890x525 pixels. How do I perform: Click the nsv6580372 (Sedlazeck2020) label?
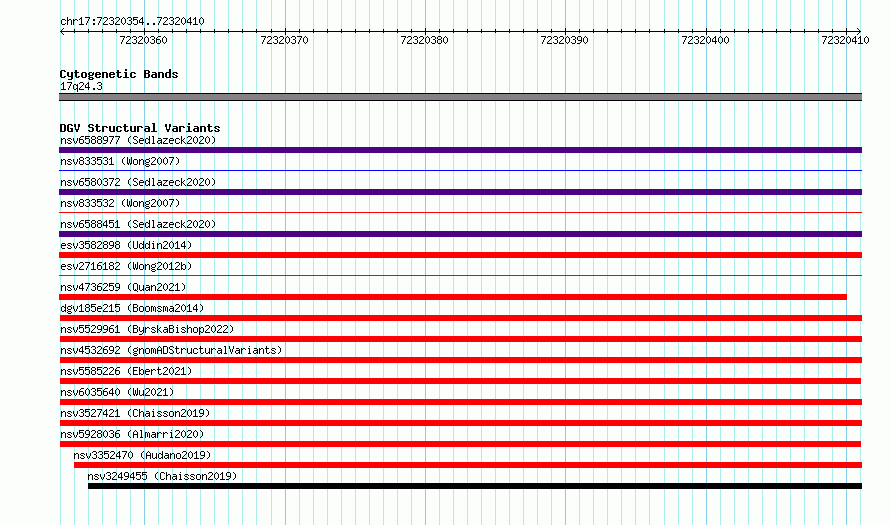click(x=138, y=182)
